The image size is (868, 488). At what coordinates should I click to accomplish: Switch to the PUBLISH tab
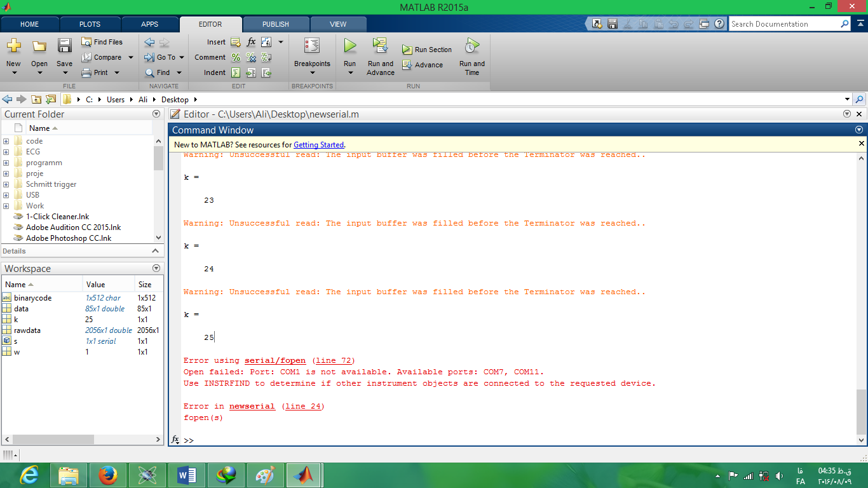point(276,24)
